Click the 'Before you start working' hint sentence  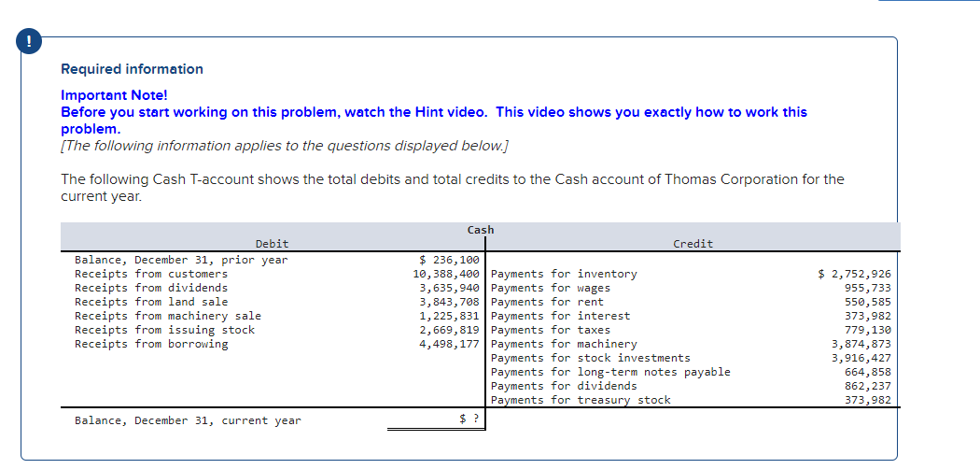(x=434, y=121)
